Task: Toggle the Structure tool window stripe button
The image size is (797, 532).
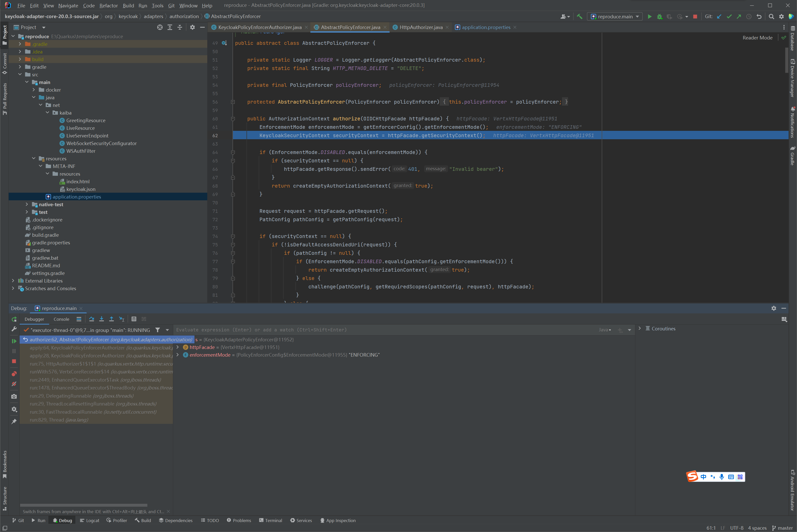Action: (5, 499)
